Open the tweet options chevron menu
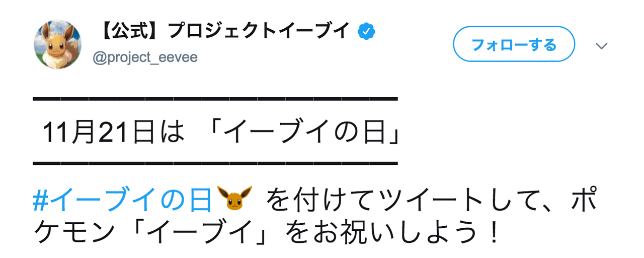Image resolution: width=644 pixels, height=258 pixels. [601, 46]
